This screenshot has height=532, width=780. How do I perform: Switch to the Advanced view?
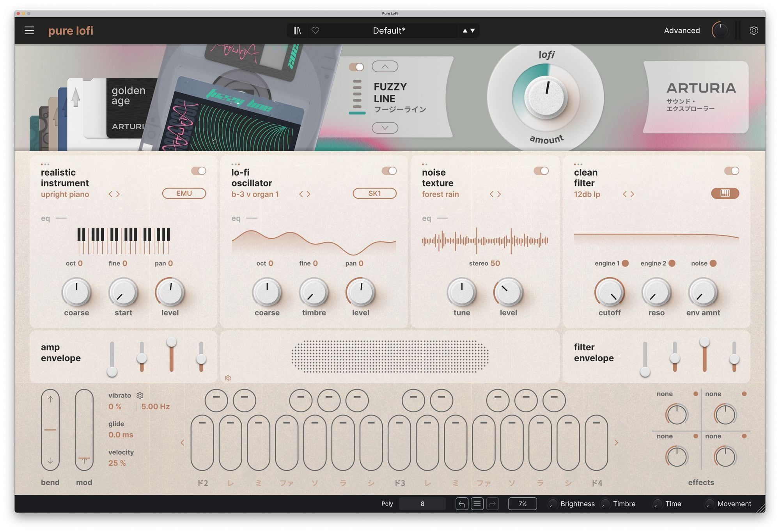(x=682, y=30)
